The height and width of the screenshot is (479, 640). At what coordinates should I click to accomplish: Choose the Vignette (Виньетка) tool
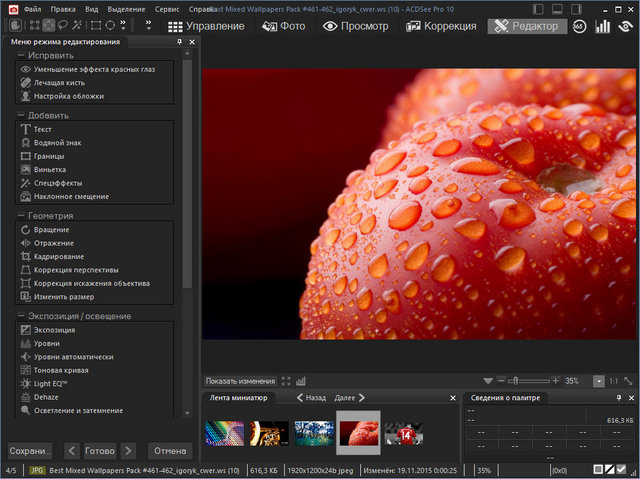tap(49, 170)
